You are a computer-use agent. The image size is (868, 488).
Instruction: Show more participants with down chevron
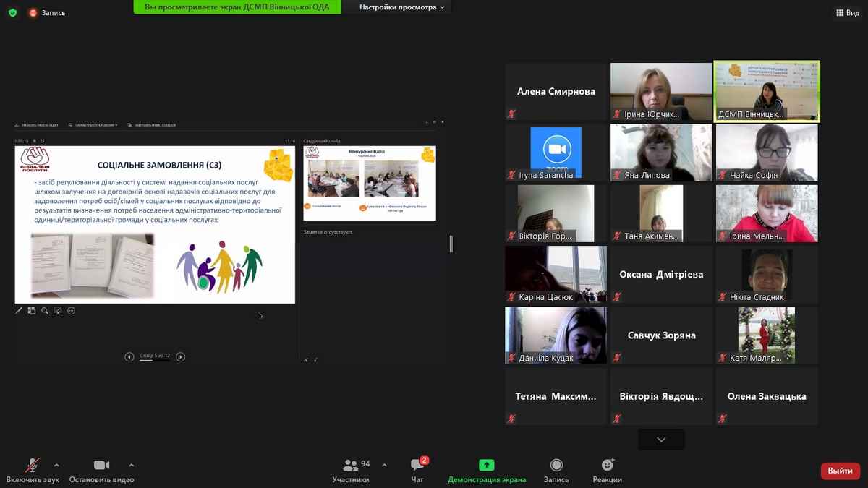tap(661, 440)
